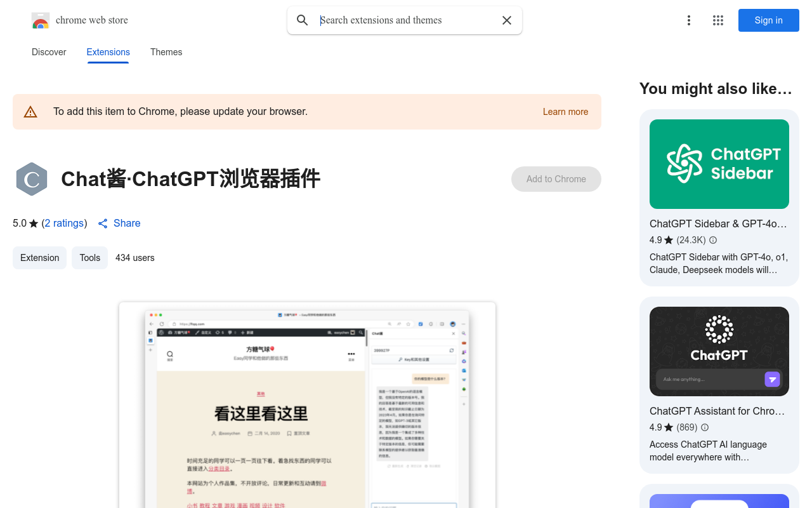Open the 2 ratings link
Image resolution: width=812 pixels, height=508 pixels.
[x=64, y=224]
